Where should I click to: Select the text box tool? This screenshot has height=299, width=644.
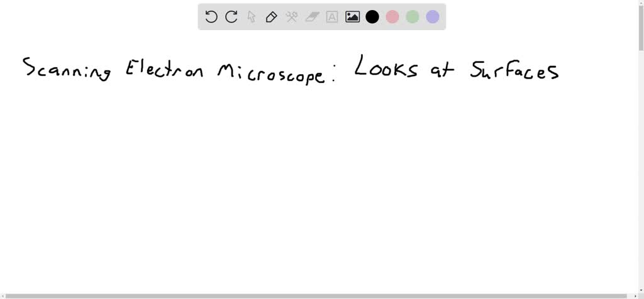pyautogui.click(x=332, y=17)
